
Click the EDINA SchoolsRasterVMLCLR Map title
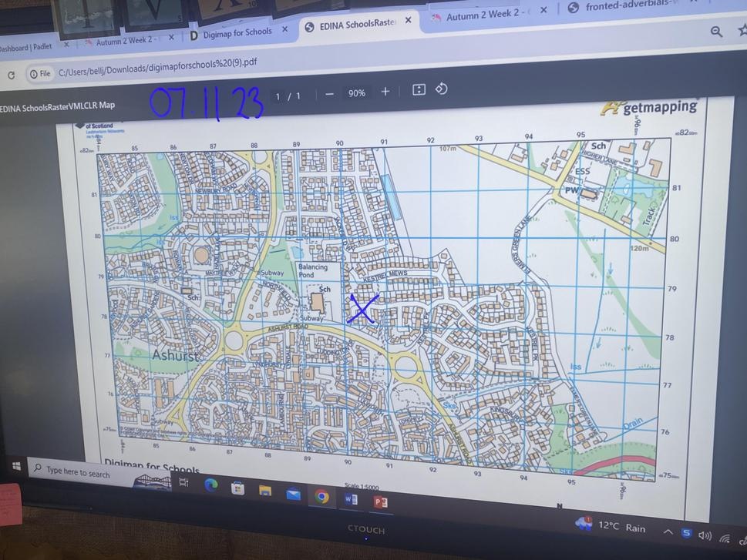point(57,106)
